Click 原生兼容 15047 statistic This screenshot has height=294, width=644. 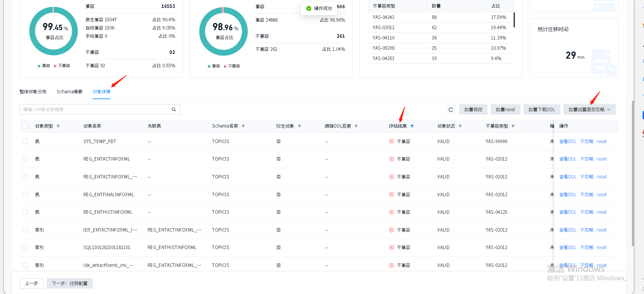101,20
